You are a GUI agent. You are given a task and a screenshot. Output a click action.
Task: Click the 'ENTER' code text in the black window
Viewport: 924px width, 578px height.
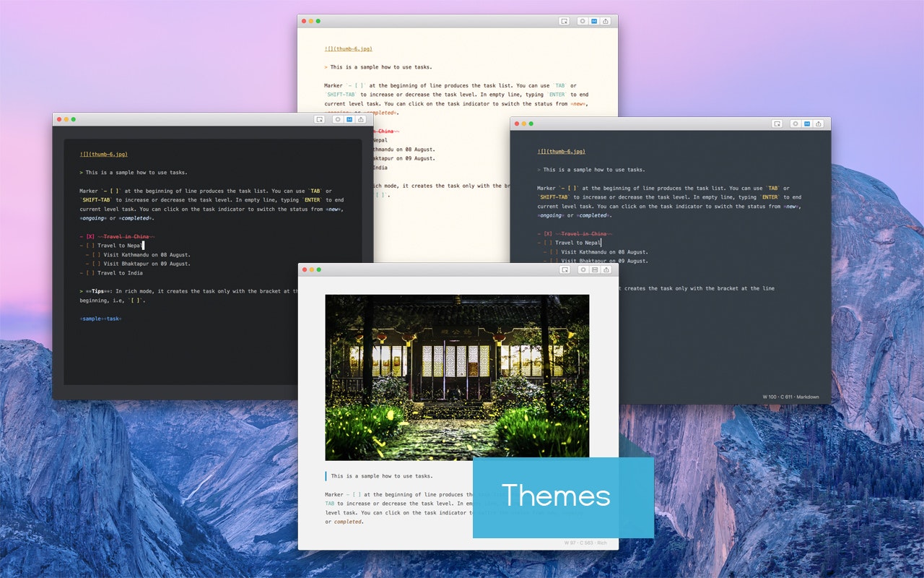click(313, 199)
